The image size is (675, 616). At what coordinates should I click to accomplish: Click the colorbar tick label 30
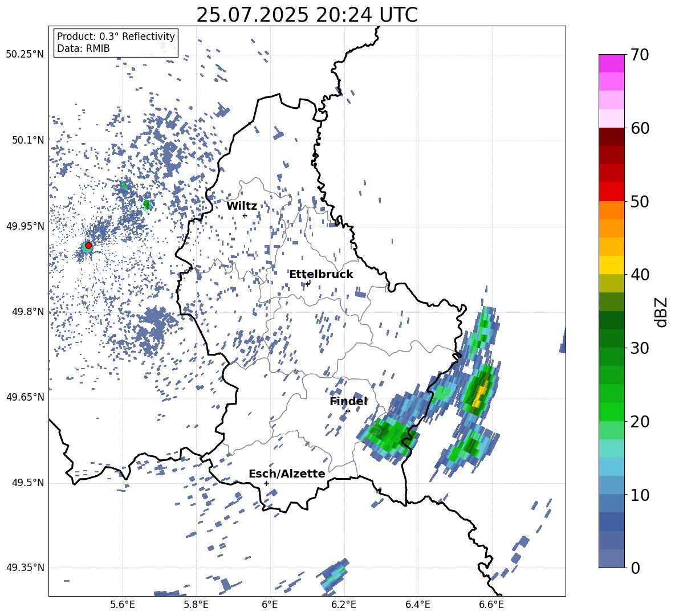click(640, 348)
